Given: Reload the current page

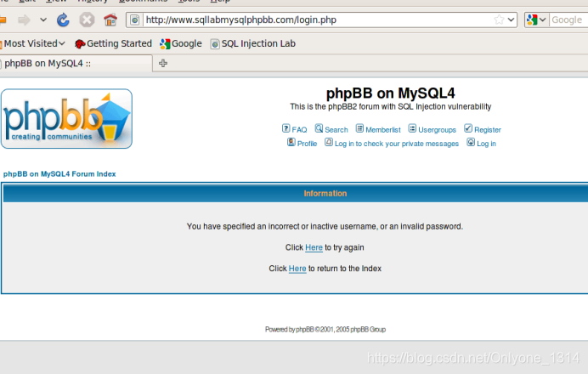Looking at the screenshot, I should click(x=63, y=20).
